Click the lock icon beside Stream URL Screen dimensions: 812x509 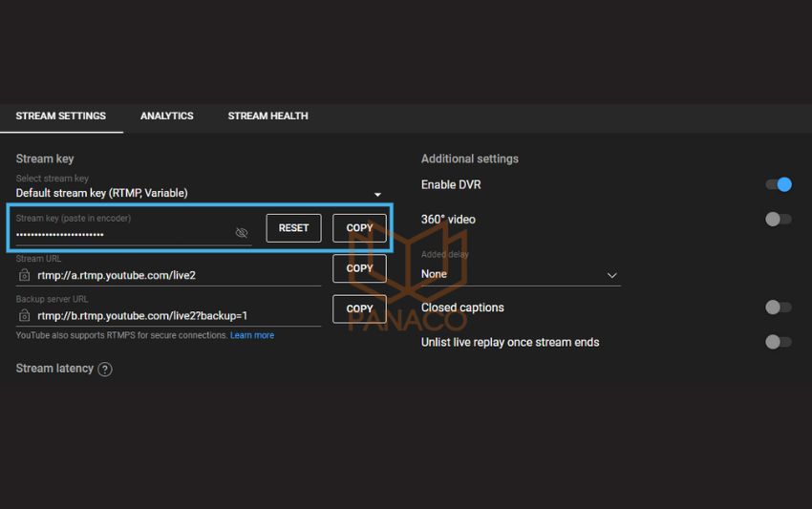click(x=24, y=275)
